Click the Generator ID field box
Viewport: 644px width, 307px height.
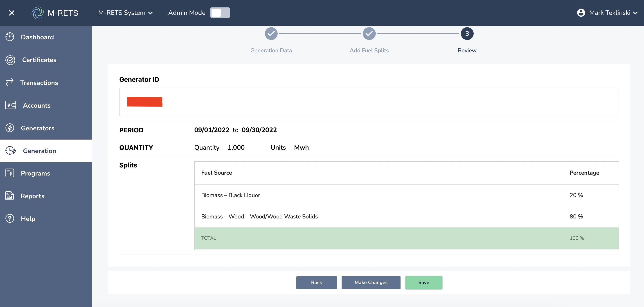[369, 102]
